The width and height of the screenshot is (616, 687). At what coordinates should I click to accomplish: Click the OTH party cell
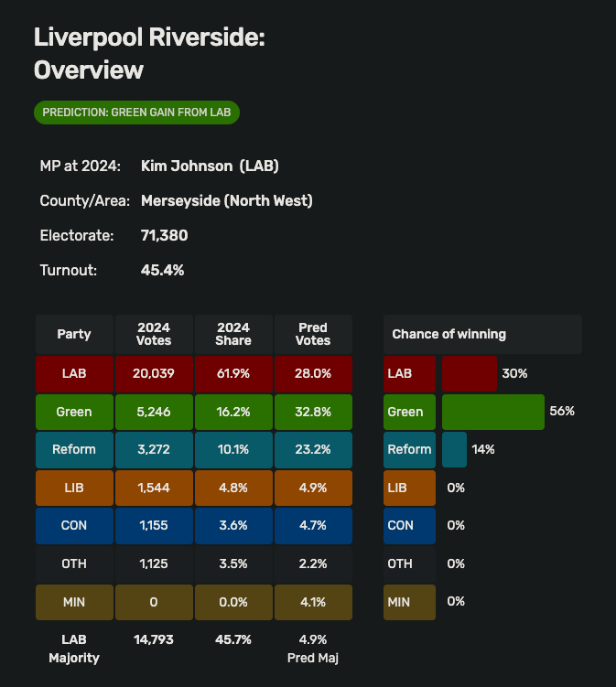pyautogui.click(x=74, y=564)
